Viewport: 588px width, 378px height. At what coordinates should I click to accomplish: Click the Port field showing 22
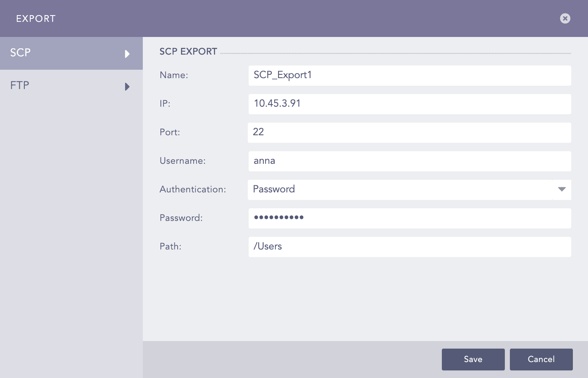tap(409, 133)
